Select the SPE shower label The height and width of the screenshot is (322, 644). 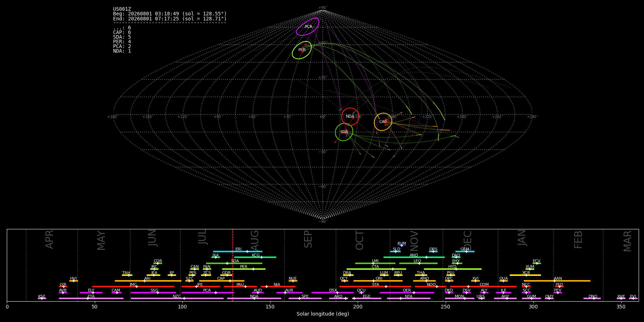(305, 296)
